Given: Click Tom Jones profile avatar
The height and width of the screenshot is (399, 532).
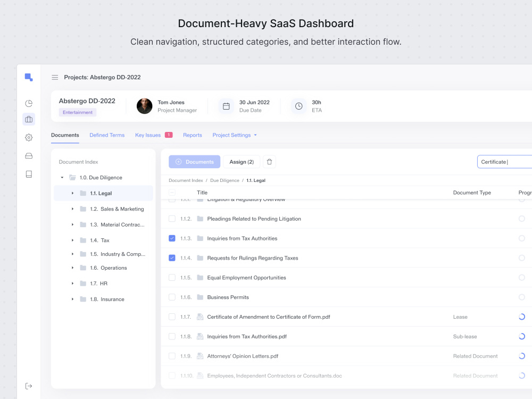Looking at the screenshot, I should click(145, 106).
